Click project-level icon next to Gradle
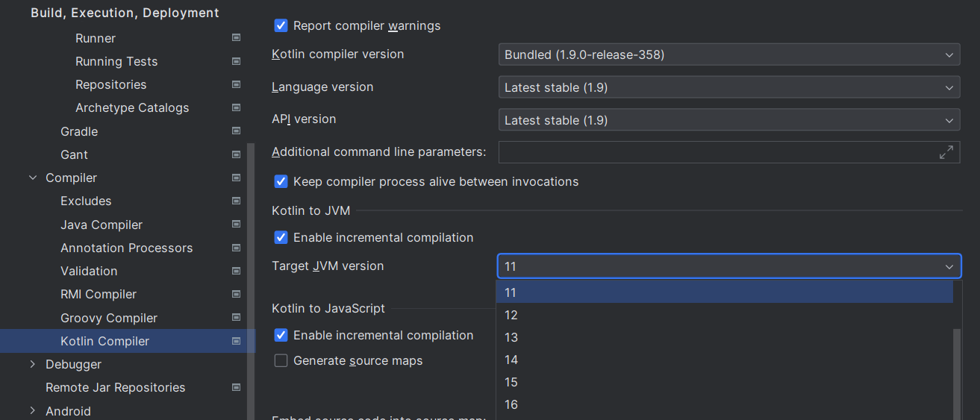Screen dimensions: 980x420 [236, 131]
